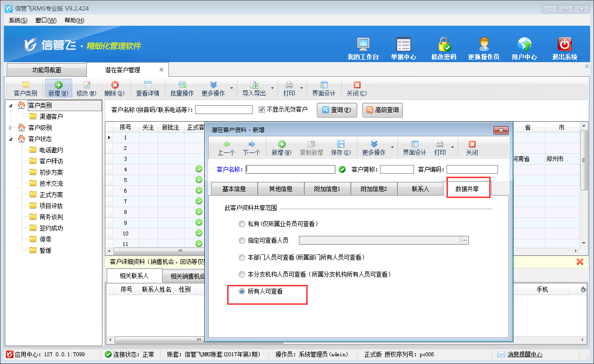Open the 系统(S) menu

[18, 20]
